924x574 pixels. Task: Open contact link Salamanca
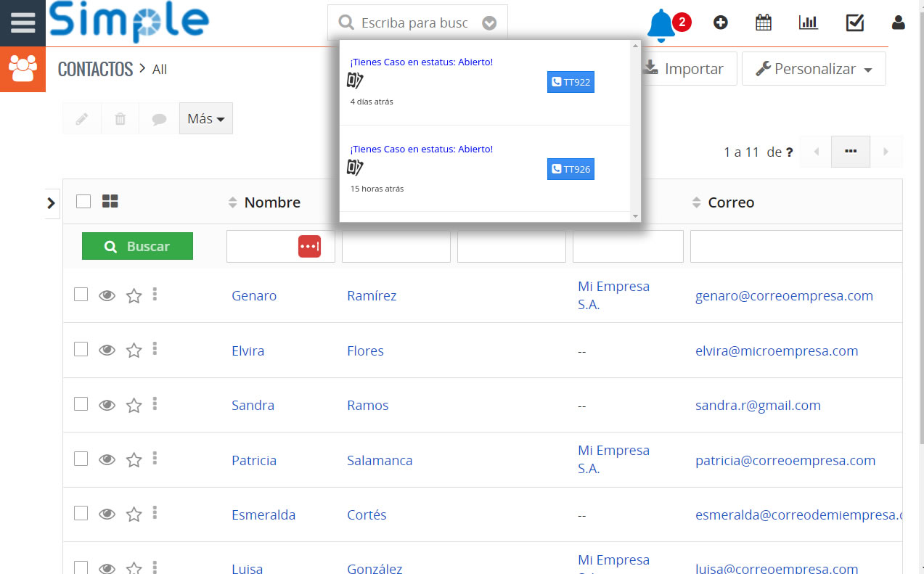pyautogui.click(x=380, y=460)
